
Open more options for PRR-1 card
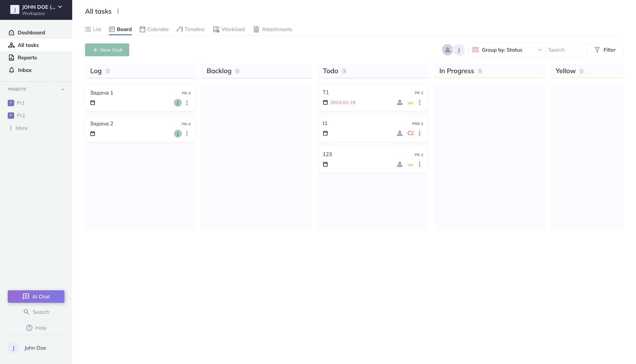(420, 133)
